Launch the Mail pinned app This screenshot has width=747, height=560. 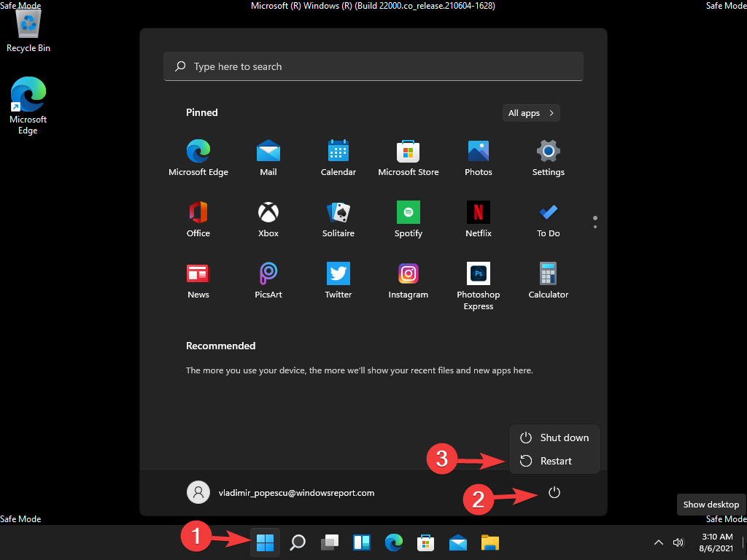coord(268,157)
